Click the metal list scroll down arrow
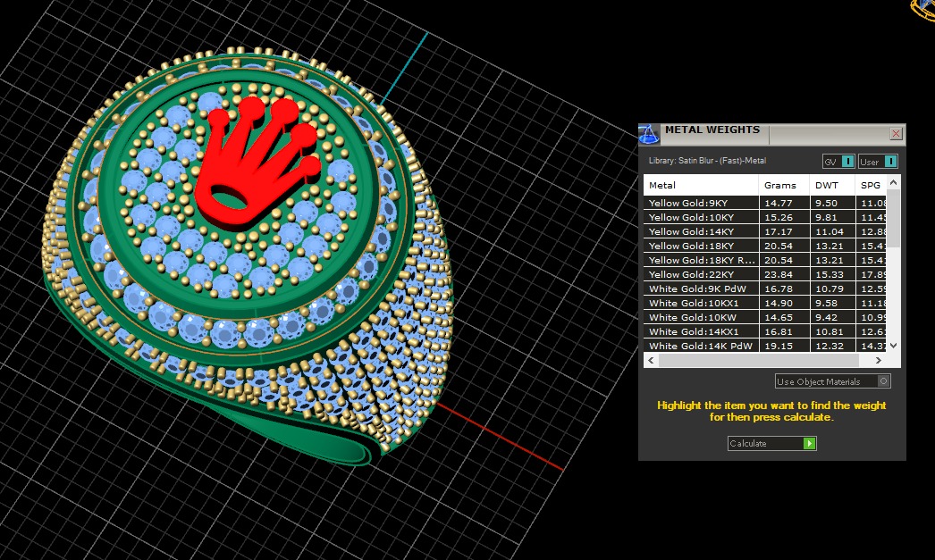 (x=893, y=345)
